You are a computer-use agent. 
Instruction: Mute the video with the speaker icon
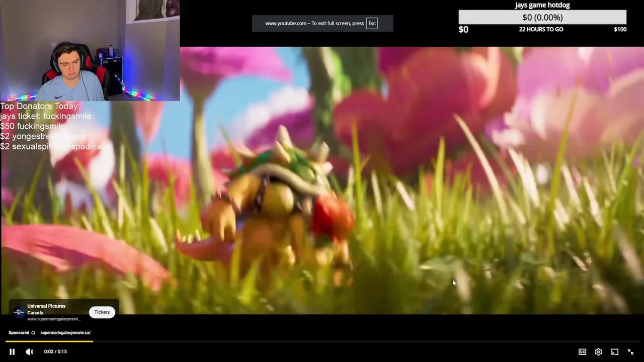pyautogui.click(x=29, y=351)
